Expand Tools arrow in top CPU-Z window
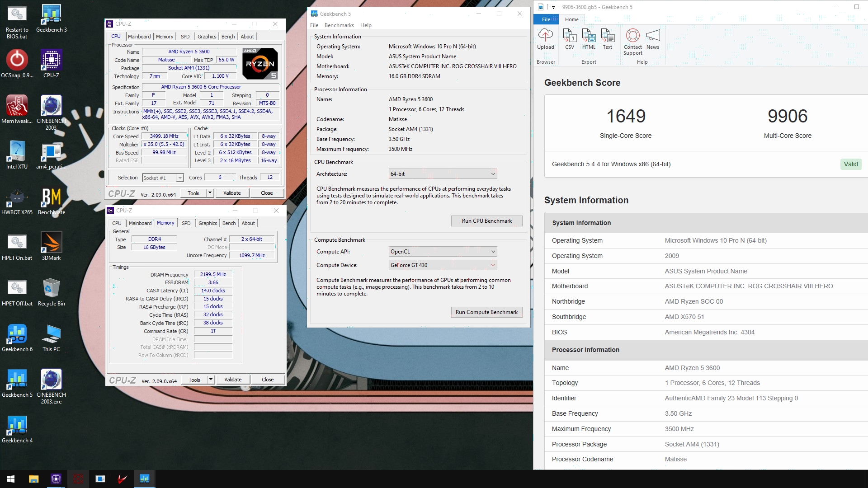The image size is (868, 488). pos(210,193)
